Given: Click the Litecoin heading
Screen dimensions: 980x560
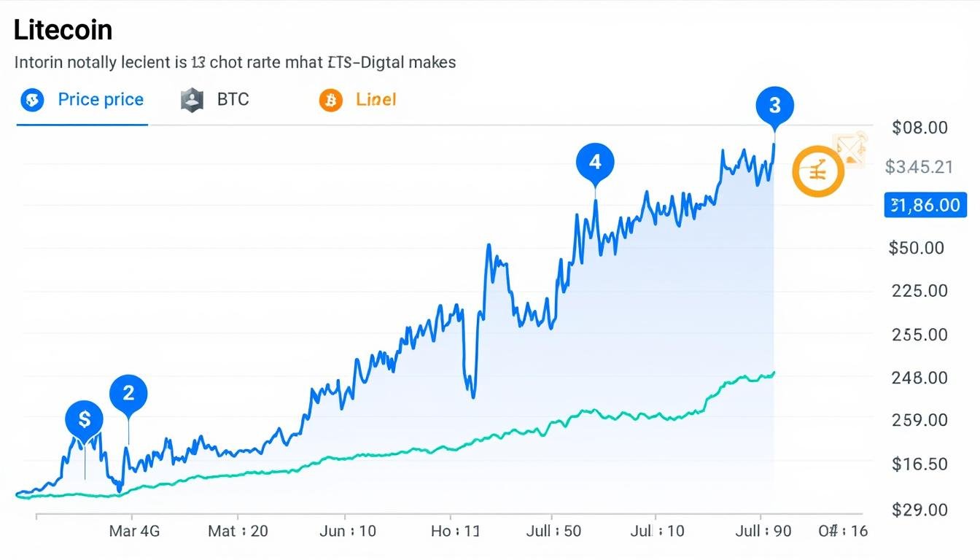Looking at the screenshot, I should click(x=62, y=29).
